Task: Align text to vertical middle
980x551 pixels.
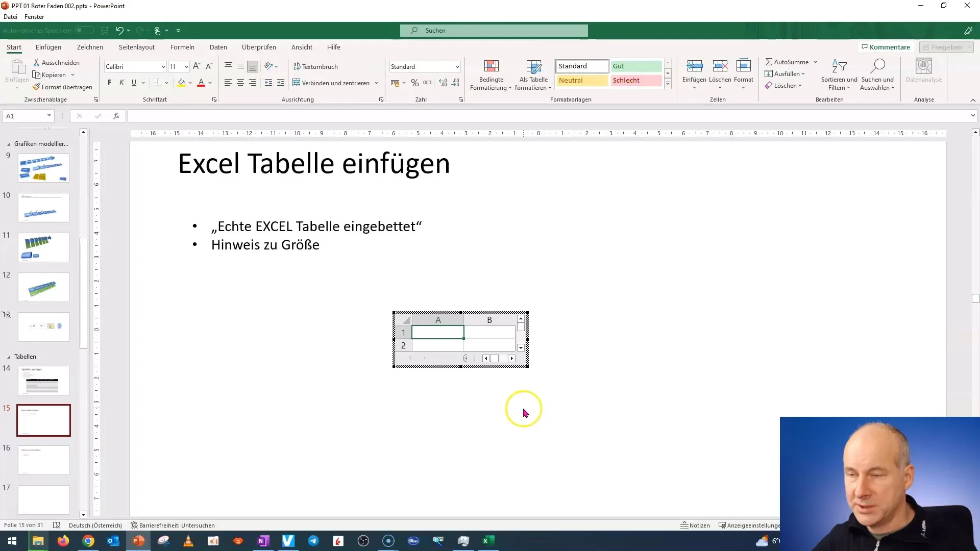Action: 240,66
